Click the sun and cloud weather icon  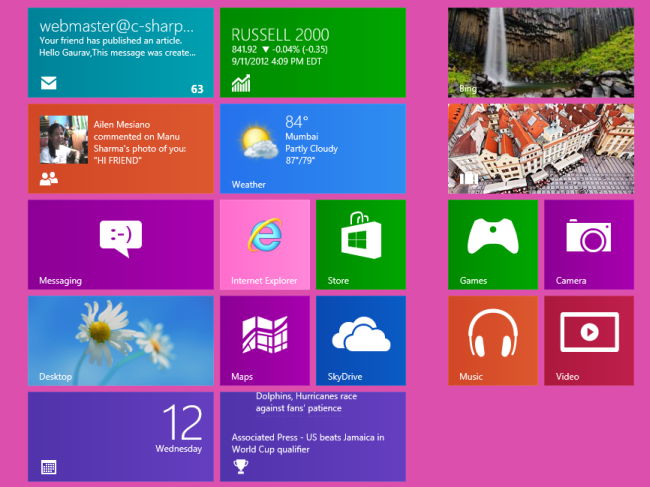click(x=257, y=142)
